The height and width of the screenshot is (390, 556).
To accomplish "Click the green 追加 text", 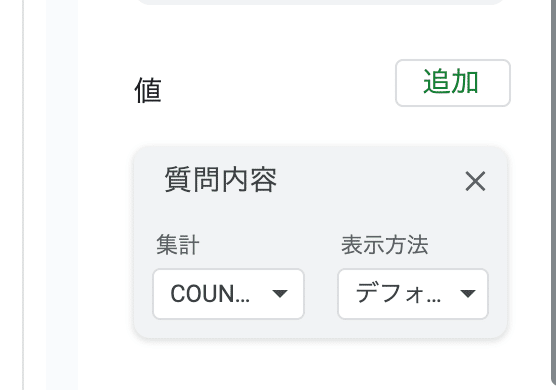I will pyautogui.click(x=451, y=82).
